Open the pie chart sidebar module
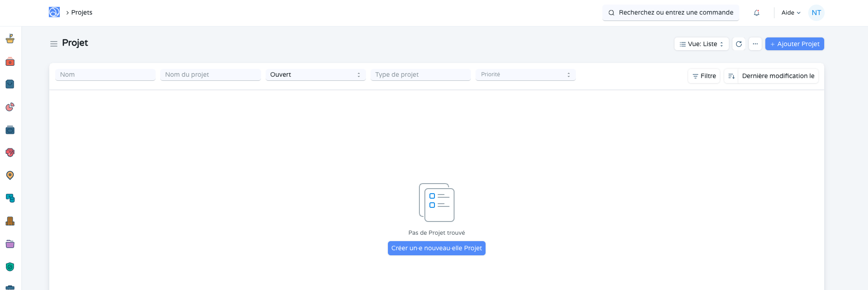868x290 pixels. (10, 107)
